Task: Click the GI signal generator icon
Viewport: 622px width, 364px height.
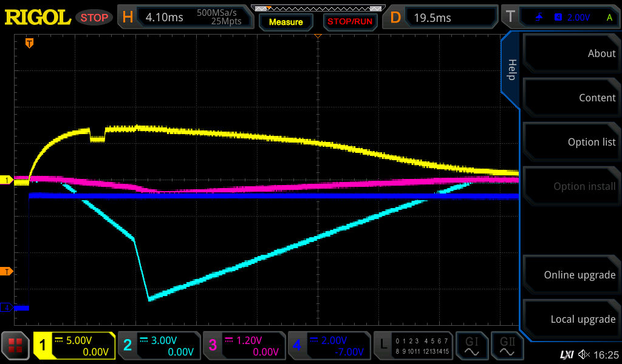Action: coord(472,346)
